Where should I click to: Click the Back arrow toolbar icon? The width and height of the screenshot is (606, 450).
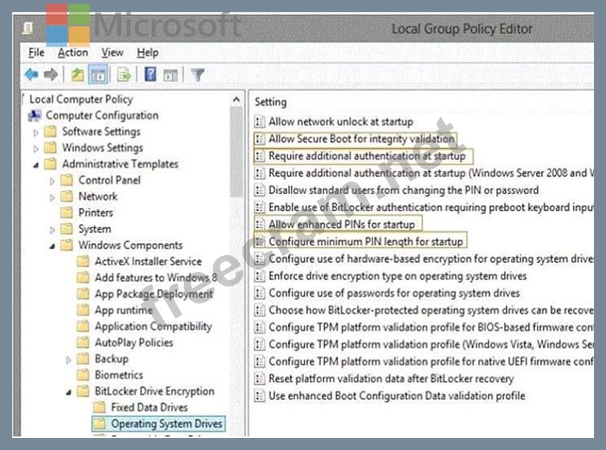tap(32, 74)
